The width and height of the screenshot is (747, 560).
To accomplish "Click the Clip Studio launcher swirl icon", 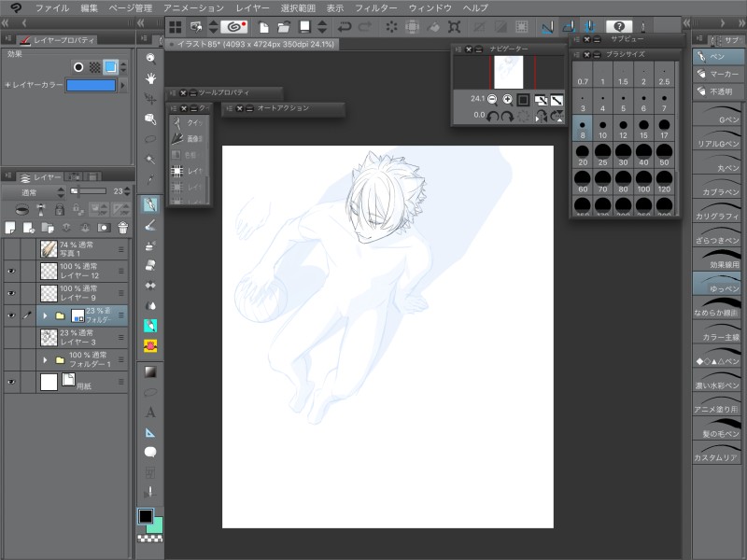I will (233, 27).
